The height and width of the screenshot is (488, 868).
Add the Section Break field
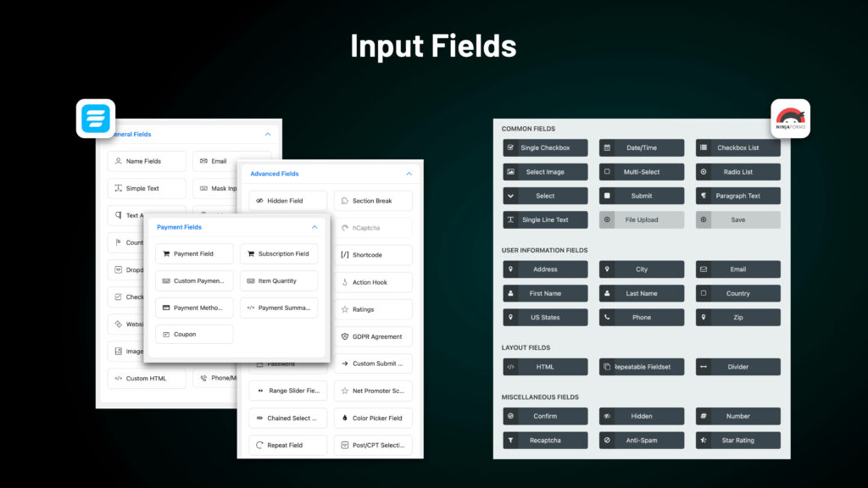373,201
